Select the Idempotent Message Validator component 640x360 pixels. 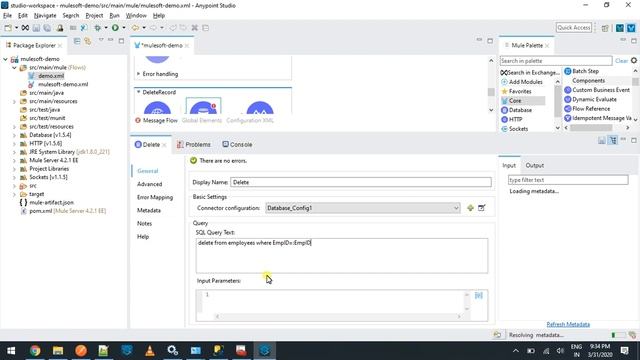point(598,118)
